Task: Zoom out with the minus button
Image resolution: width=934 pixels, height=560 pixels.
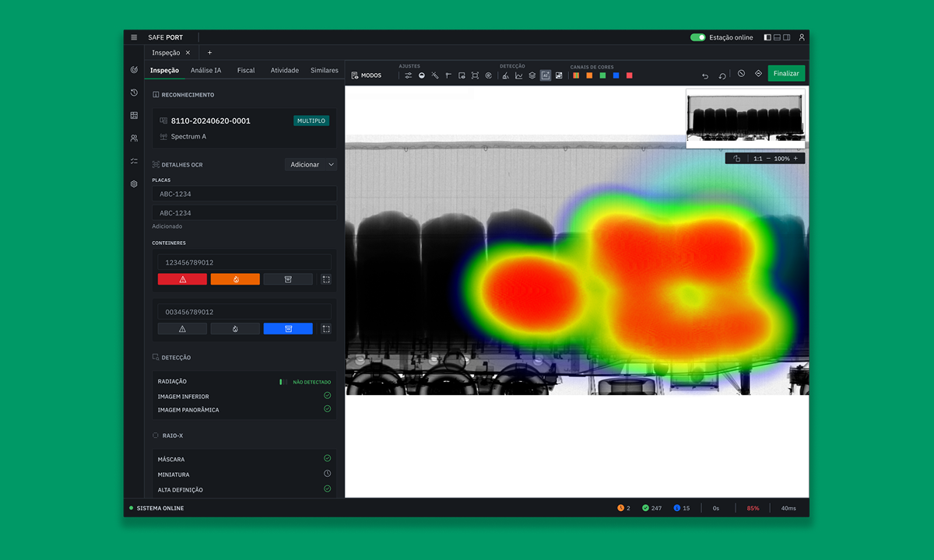Action: click(768, 159)
